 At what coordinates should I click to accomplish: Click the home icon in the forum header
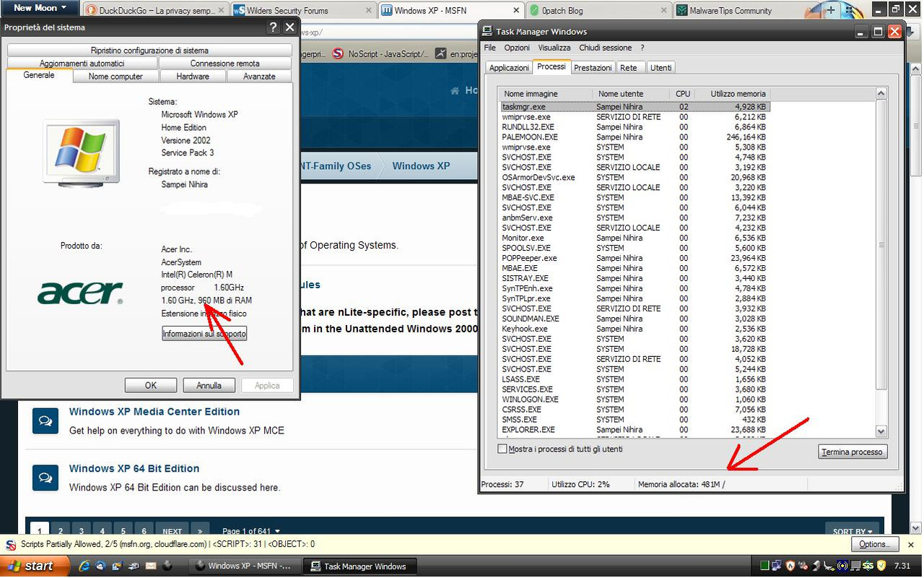(x=456, y=90)
